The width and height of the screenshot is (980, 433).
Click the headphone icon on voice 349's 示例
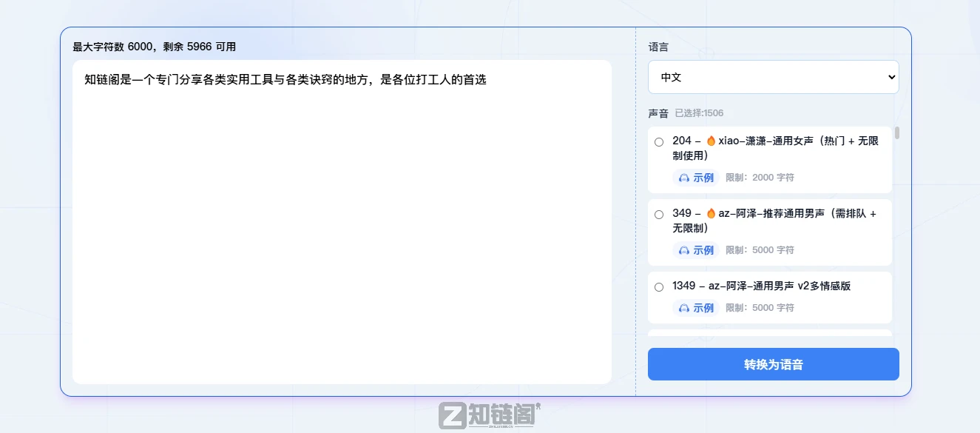coord(683,250)
